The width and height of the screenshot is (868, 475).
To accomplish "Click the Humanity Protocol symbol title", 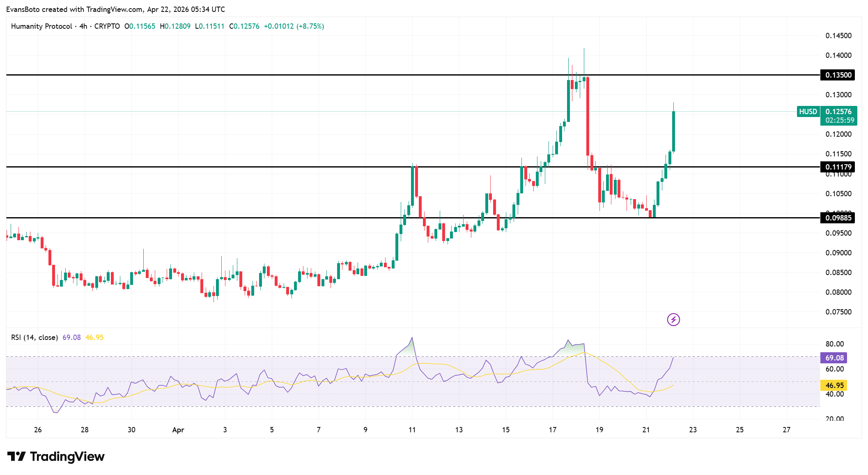I will [x=41, y=26].
